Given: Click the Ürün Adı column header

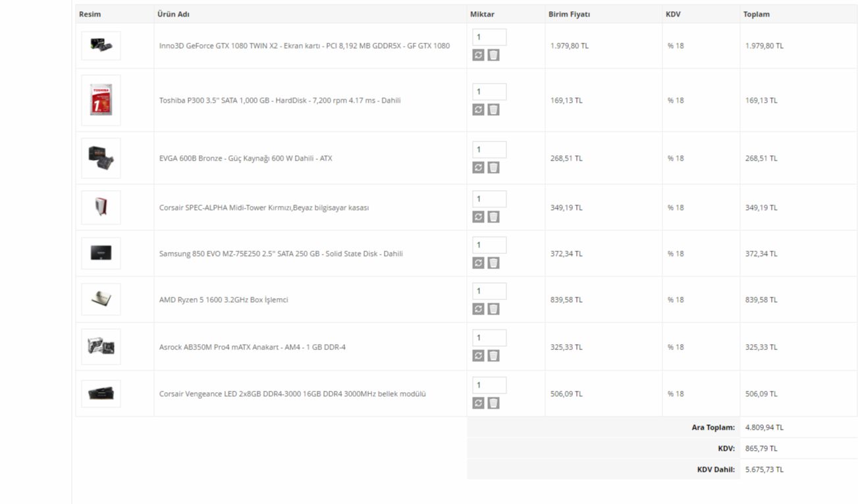Looking at the screenshot, I should pyautogui.click(x=173, y=14).
